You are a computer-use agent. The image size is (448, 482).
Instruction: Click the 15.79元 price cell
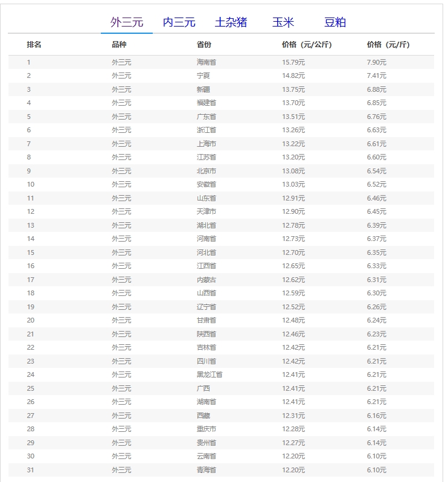[293, 62]
